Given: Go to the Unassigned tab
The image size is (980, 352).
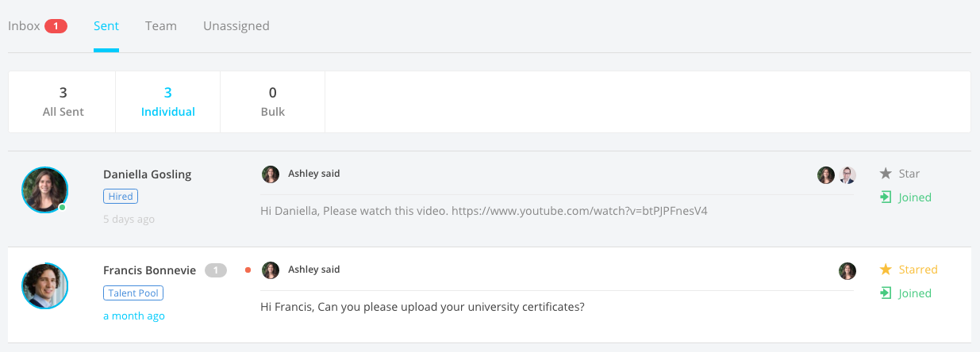Looking at the screenshot, I should 236,26.
